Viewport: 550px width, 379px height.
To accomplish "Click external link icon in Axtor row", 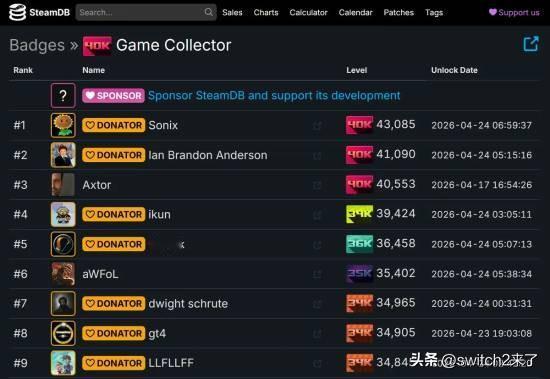I will coord(317,185).
